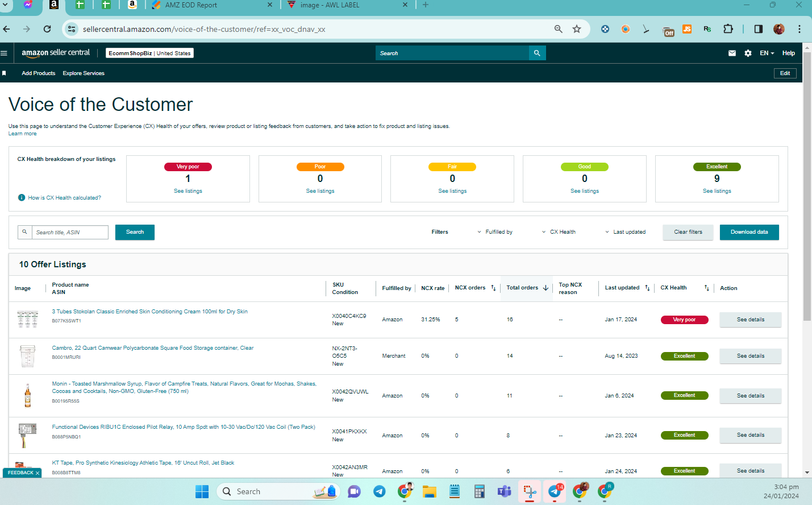The image size is (812, 505).
Task: Open the 3 Tubes Stokolan Cream product link
Action: point(149,312)
